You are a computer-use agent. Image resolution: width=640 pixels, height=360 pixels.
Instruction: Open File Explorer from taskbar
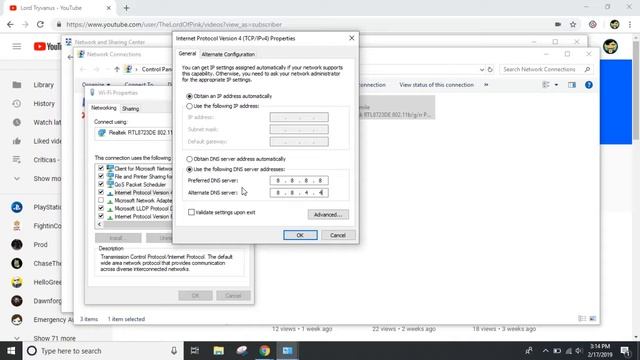[x=218, y=351]
